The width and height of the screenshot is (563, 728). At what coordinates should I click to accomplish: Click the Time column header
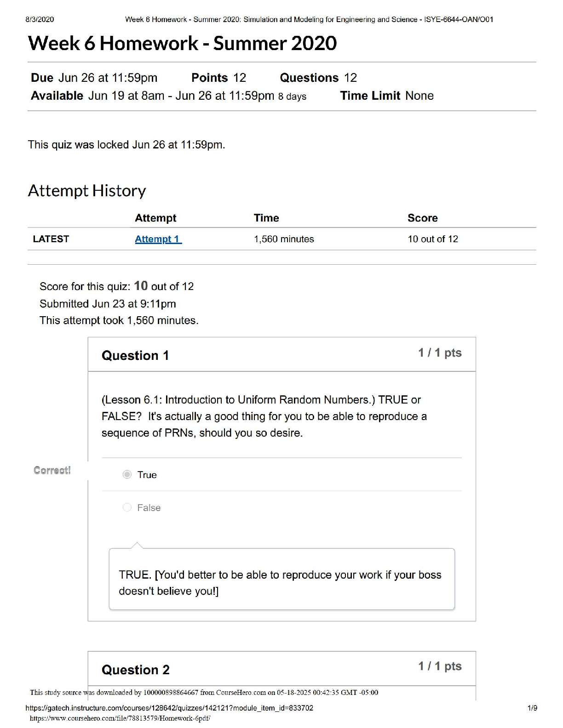[x=266, y=218]
